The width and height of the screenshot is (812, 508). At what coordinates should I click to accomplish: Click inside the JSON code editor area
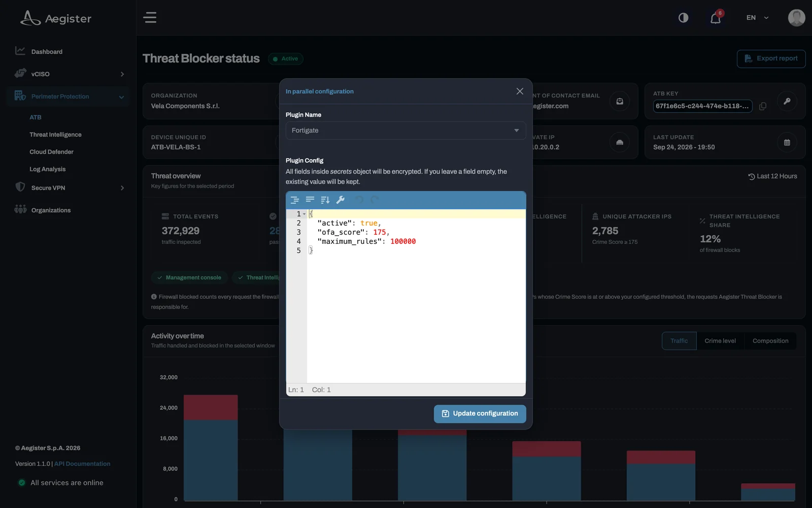[x=416, y=296]
